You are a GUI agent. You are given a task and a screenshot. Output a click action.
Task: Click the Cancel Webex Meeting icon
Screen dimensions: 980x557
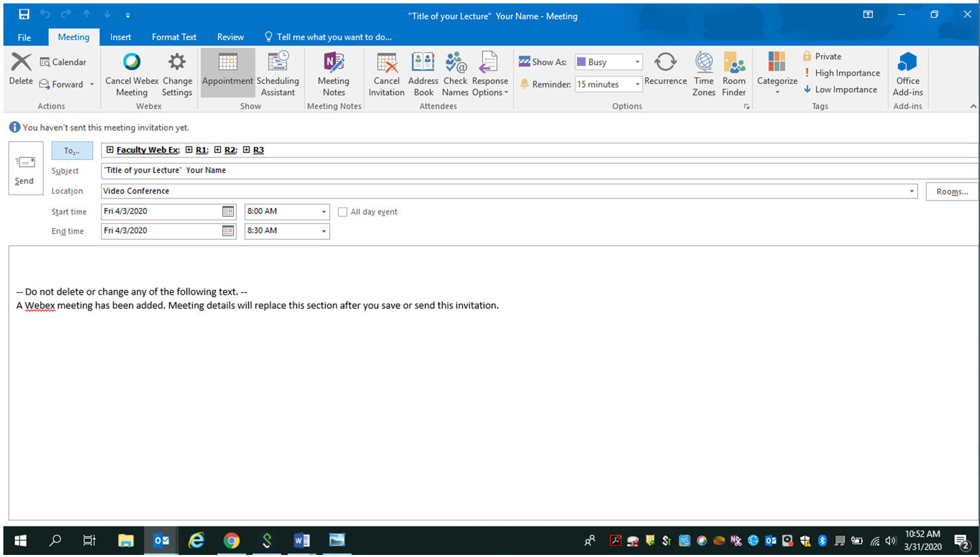[x=131, y=63]
